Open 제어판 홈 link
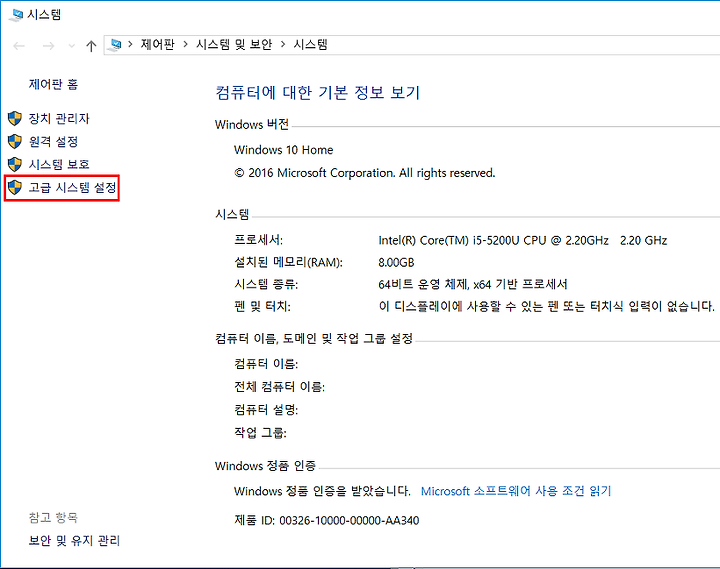This screenshot has height=569, width=720. [53, 85]
